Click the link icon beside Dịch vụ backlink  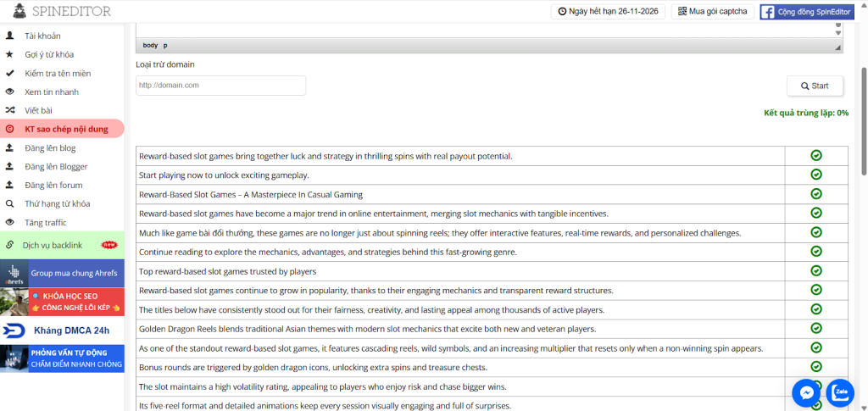[10, 245]
